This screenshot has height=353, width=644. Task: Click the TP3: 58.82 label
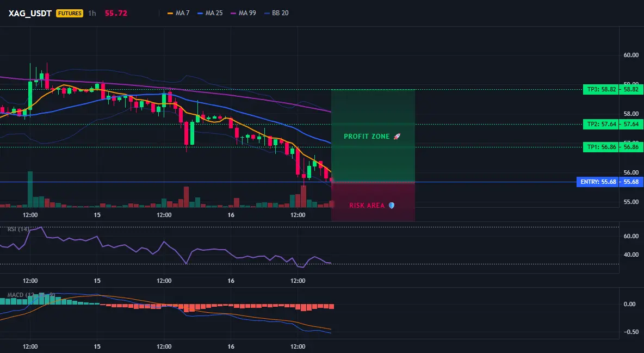point(600,89)
